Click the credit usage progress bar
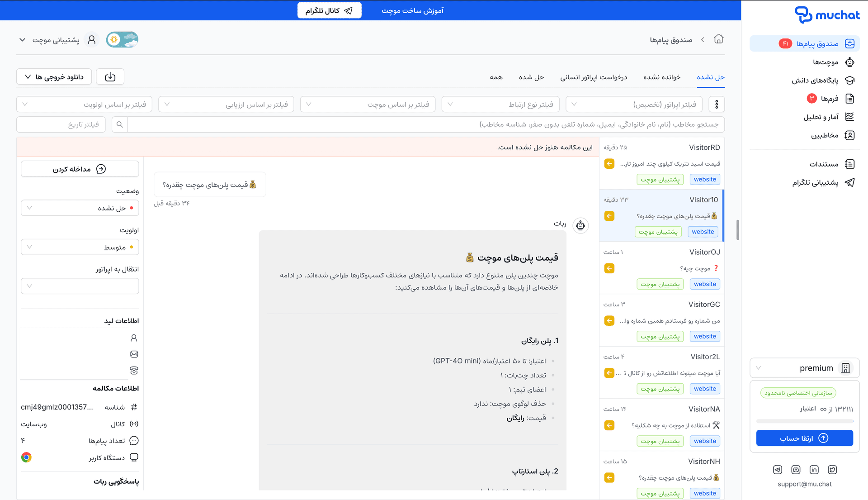 click(805, 421)
